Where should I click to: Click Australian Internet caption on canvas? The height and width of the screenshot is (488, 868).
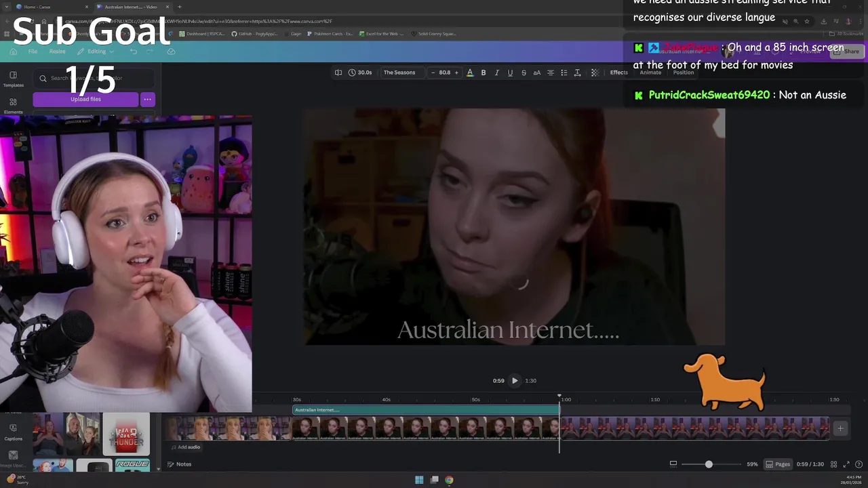[x=508, y=330]
